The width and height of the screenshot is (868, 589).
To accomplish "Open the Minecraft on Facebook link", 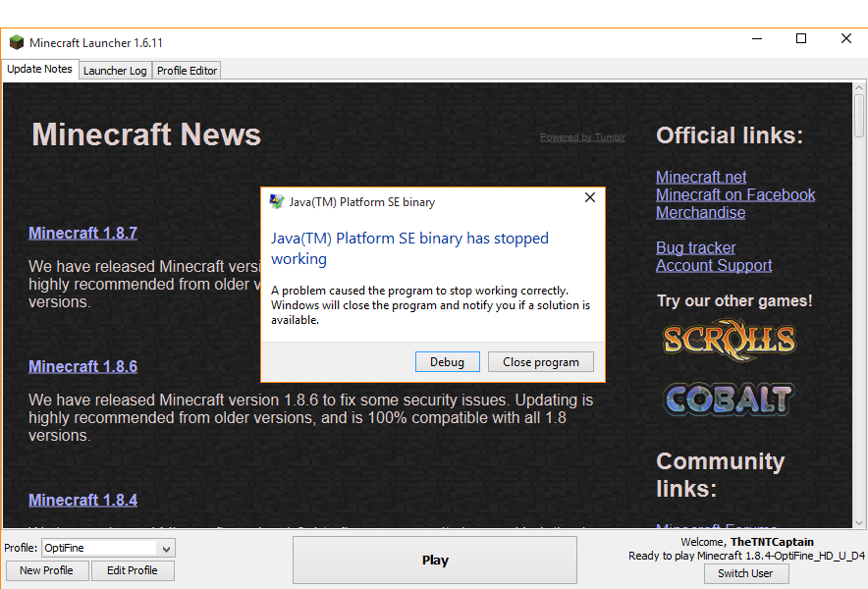I will pyautogui.click(x=735, y=194).
